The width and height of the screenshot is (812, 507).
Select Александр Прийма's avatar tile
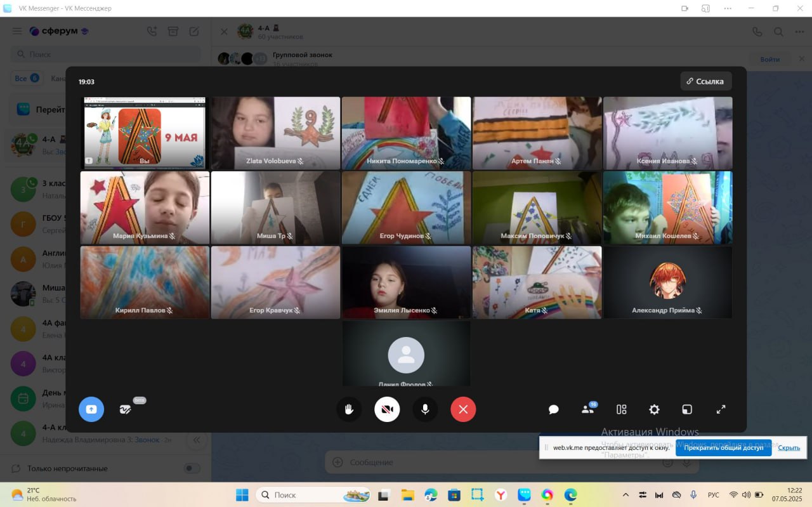click(x=667, y=282)
